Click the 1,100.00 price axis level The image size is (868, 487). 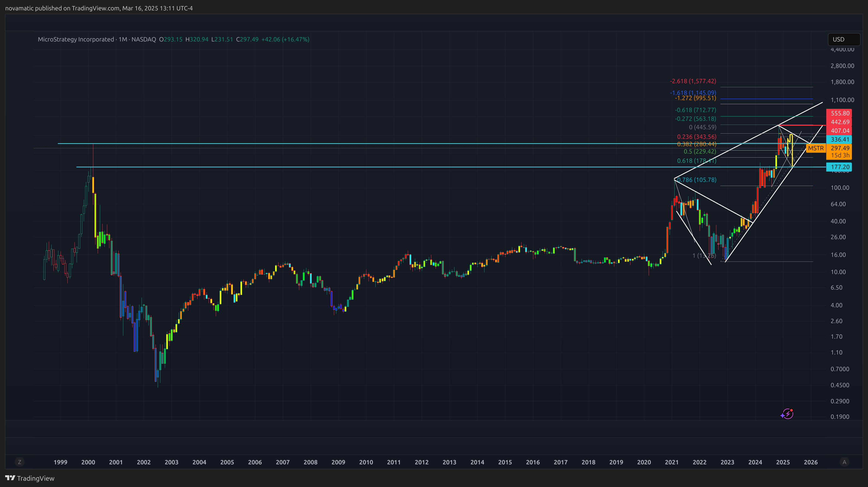842,100
